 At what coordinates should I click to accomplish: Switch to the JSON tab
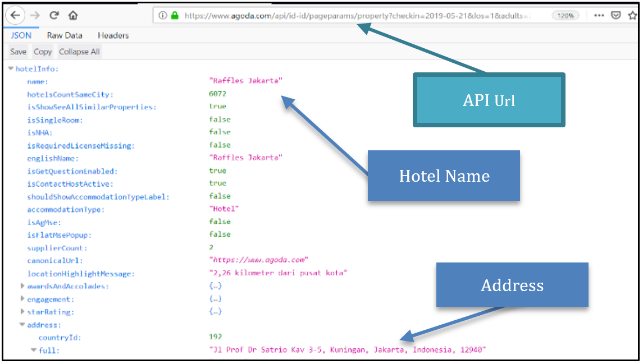pyautogui.click(x=21, y=36)
